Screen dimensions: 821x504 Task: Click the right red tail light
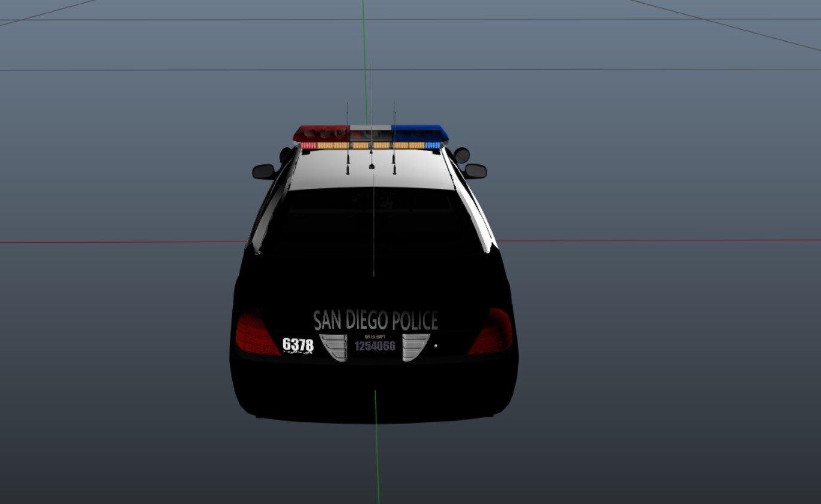tap(492, 332)
